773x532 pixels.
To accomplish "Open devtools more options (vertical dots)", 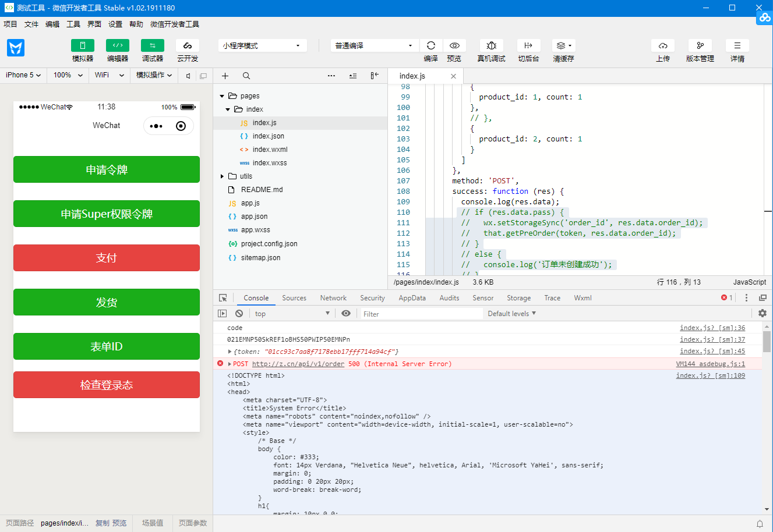I will tap(746, 298).
